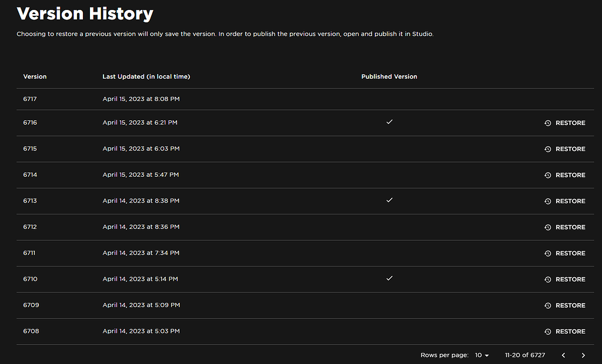Click the restore clock icon for version 6712
This screenshot has height=364, width=602.
click(549, 227)
